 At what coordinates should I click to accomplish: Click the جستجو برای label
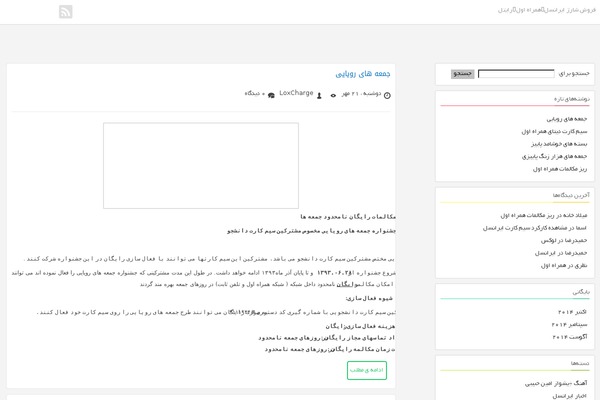(x=574, y=73)
